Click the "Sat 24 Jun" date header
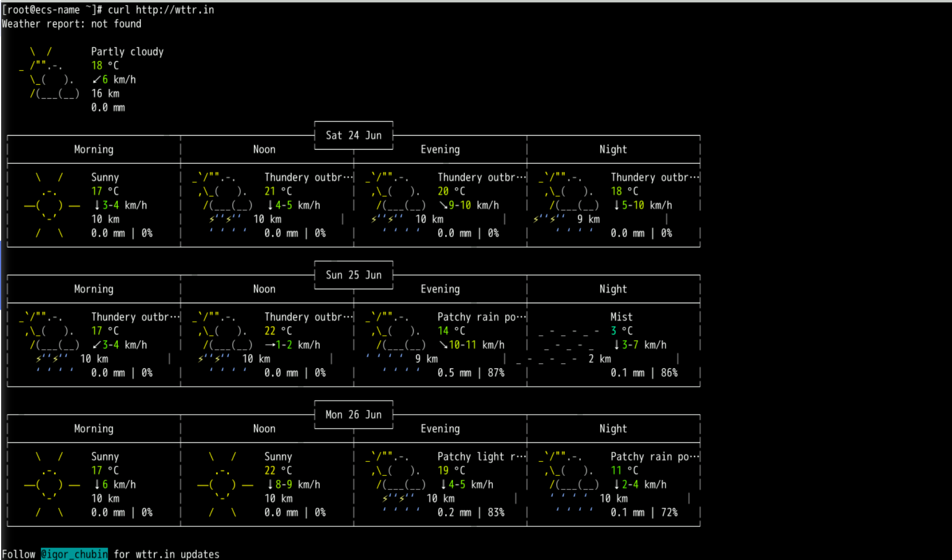952x560 pixels. coord(354,135)
